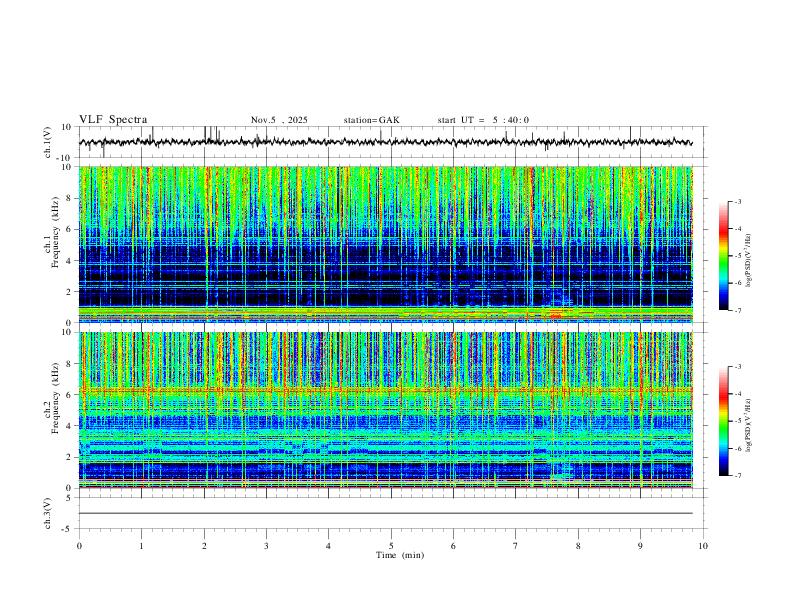The image size is (792, 612).
Task: Click the "5" tick on ch.3(V) axis
Action: [x=69, y=498]
